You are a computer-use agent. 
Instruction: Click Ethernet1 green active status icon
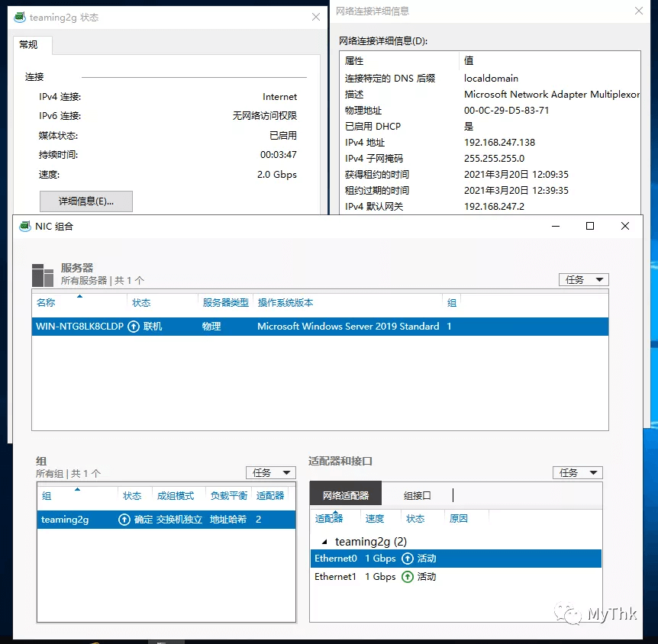[x=408, y=577]
